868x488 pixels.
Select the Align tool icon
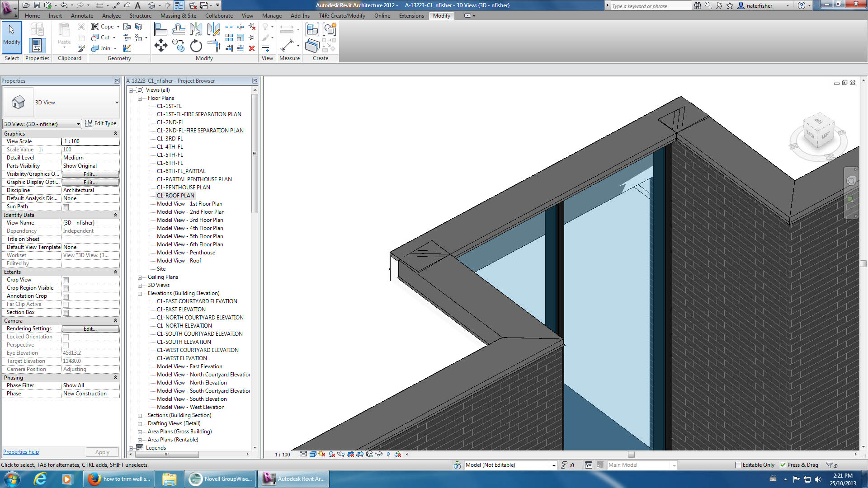pyautogui.click(x=160, y=30)
